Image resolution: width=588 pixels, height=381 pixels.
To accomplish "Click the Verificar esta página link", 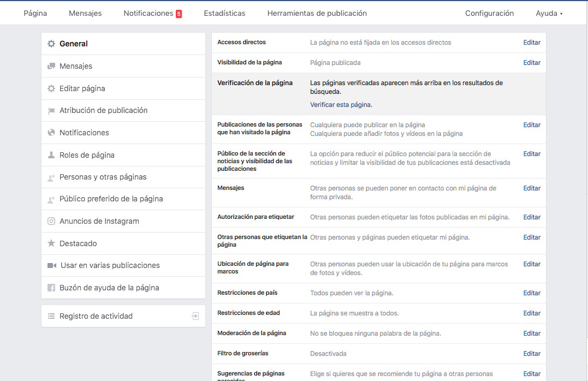I will point(341,104).
